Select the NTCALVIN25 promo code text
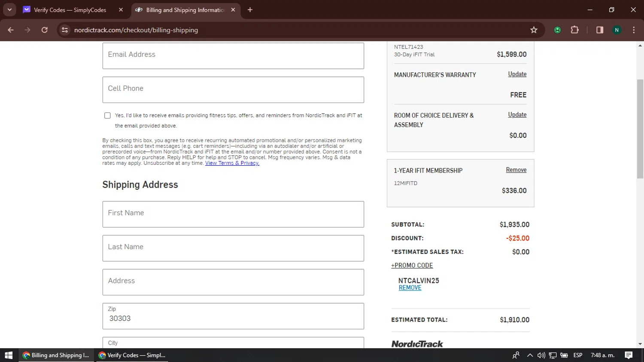 click(419, 280)
